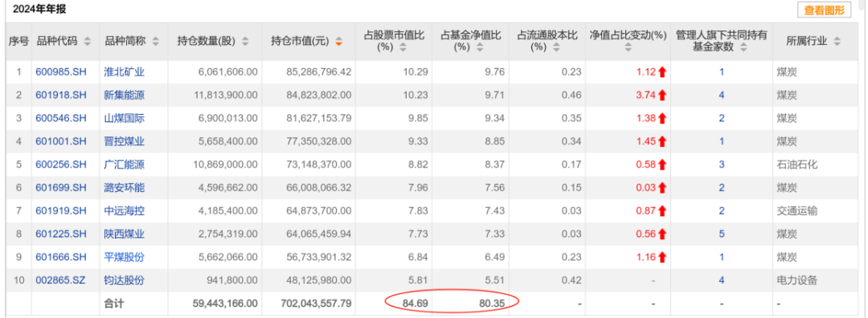
Task: Click fund count 1 for 晋控煤业
Action: tap(722, 141)
